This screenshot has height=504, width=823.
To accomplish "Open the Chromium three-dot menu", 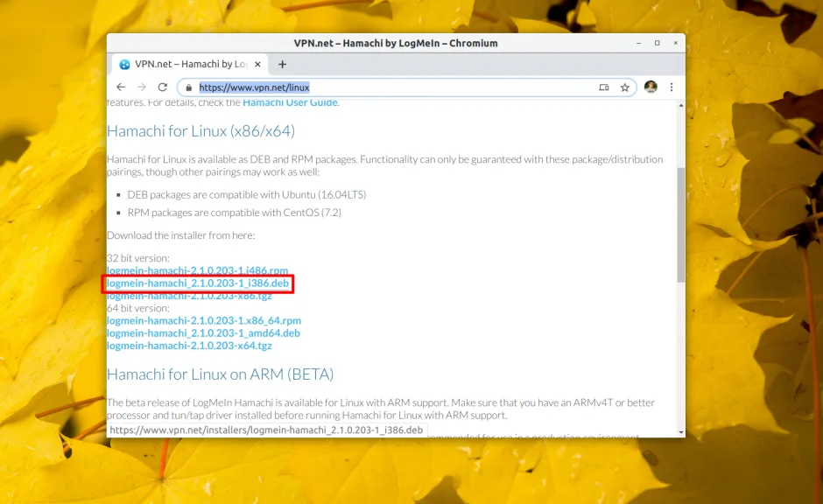I will pyautogui.click(x=672, y=87).
